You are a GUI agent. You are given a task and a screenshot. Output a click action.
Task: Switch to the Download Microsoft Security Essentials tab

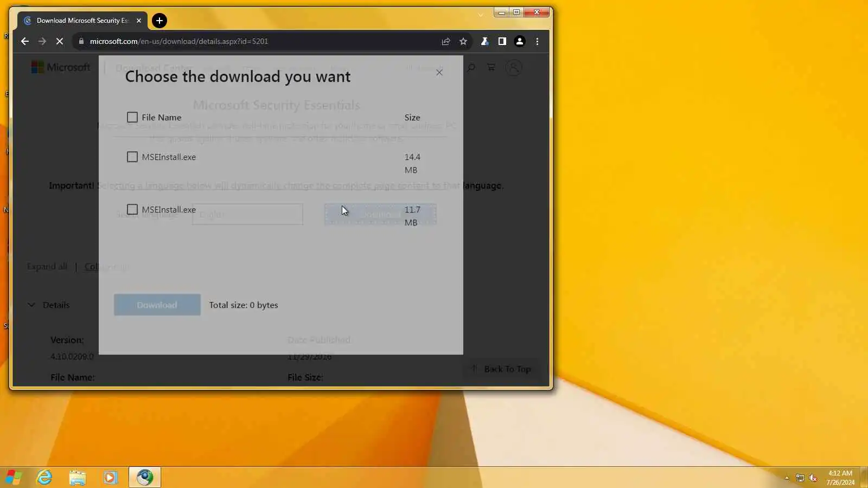click(82, 21)
